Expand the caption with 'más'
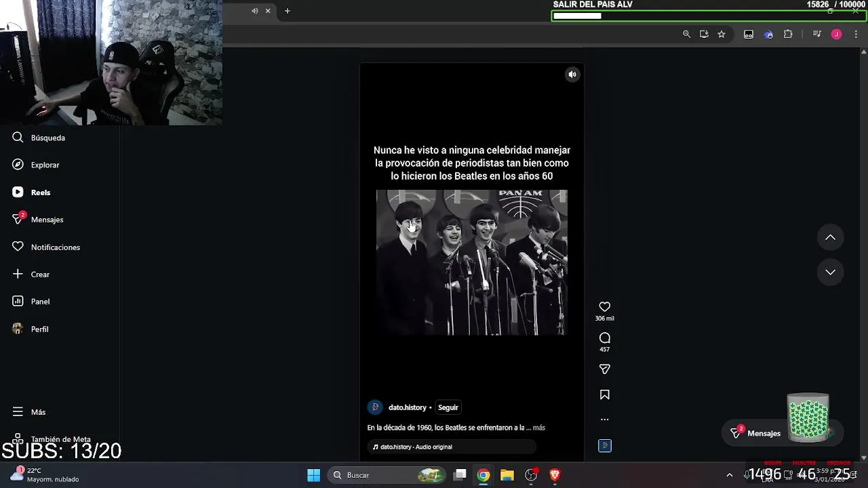Screen dimensions: 868x488 539,428
